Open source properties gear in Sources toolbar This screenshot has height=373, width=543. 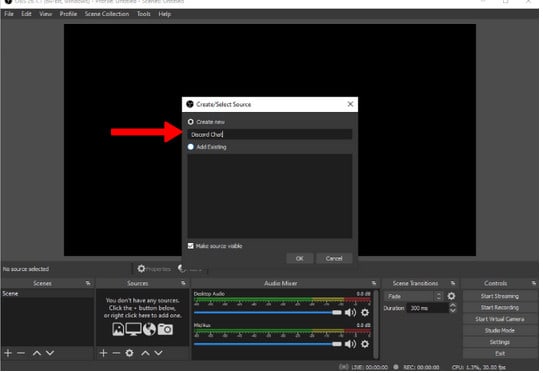pos(130,354)
